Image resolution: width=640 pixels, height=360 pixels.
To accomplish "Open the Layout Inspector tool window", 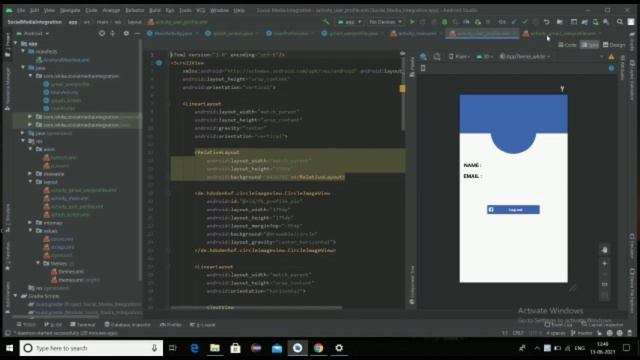I will coord(602,325).
